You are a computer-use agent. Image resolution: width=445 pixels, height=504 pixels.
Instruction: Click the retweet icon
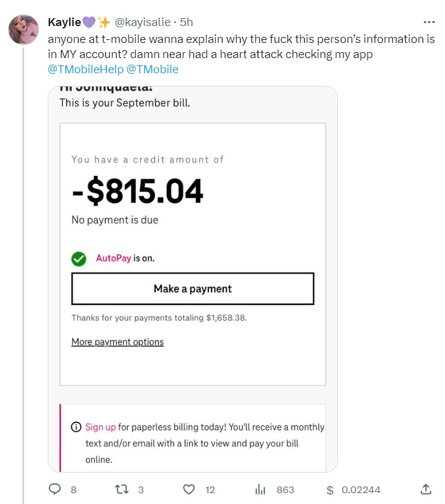point(123,489)
